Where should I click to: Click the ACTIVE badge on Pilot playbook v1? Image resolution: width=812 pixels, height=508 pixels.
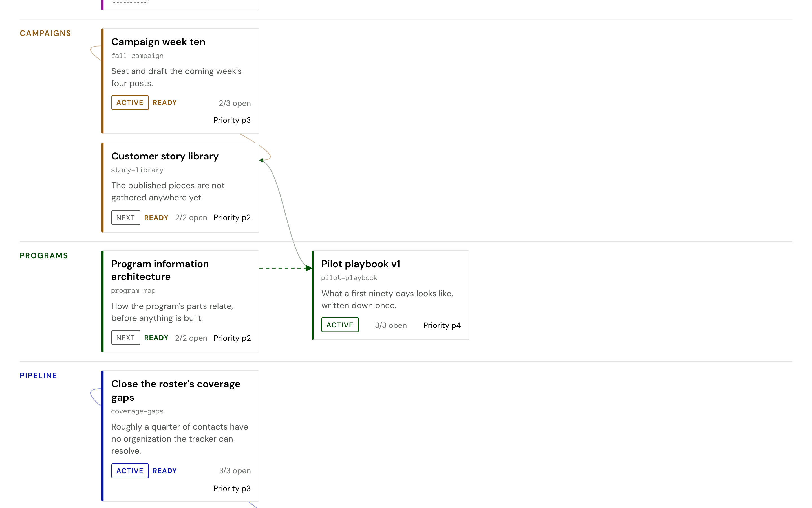click(340, 325)
